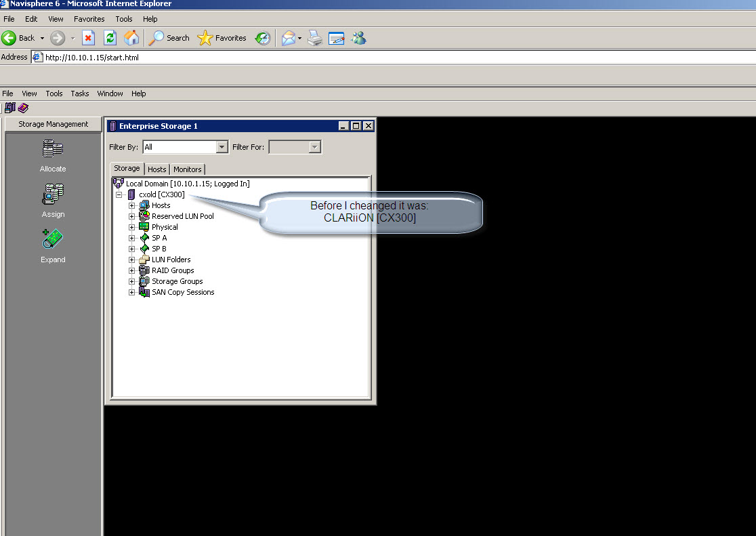Screen dimensions: 756x536
Task: Select the Local Domain icon
Action: 118,184
